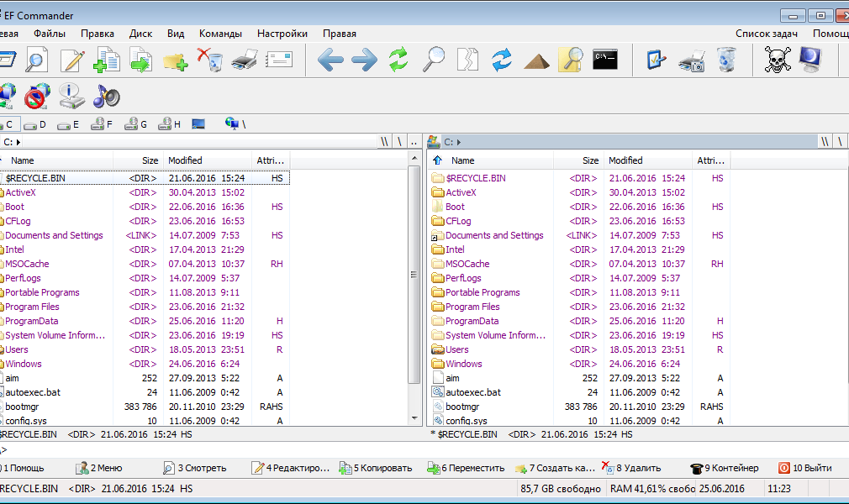Click the delete bin icon with red X
Viewport: 849px width, 504px height.
[x=209, y=59]
